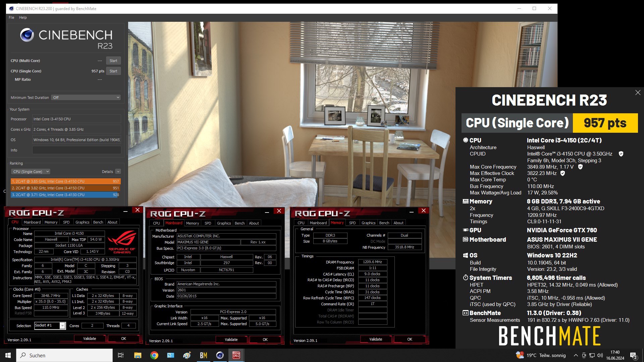
Task: Click the shield icon next to Max Effective Clock
Action: pos(562,173)
